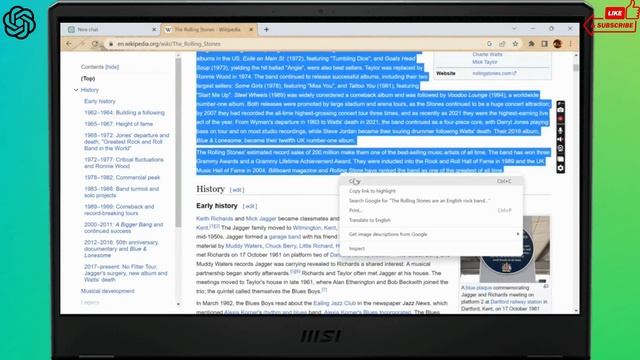The image size is (640, 360).
Task: Open the Mick Jagger link
Action: tap(261, 219)
